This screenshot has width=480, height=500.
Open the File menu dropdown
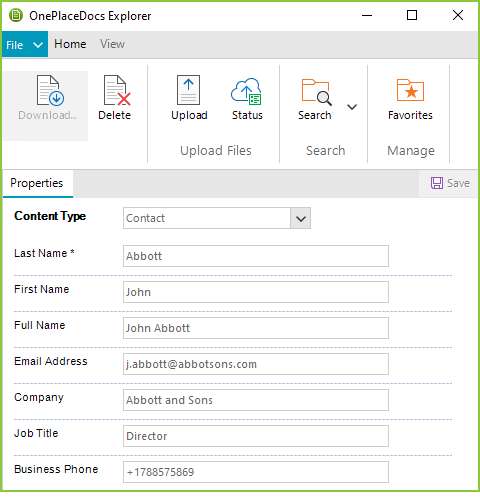[x=25, y=44]
